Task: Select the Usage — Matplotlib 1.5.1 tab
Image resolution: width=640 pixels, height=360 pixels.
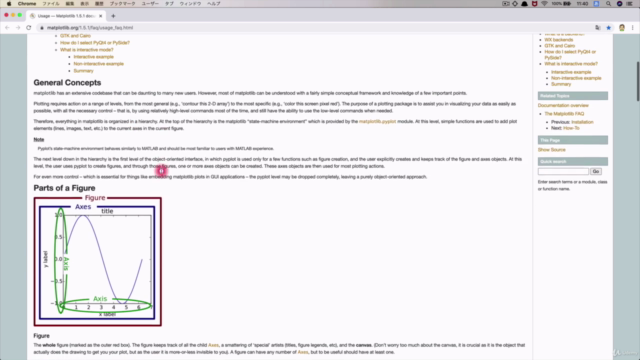Action: [67, 16]
